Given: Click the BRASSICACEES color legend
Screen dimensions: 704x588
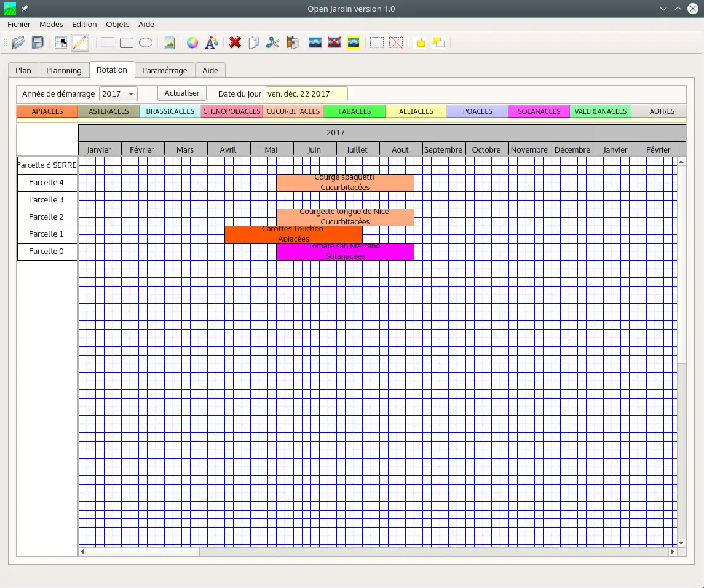Looking at the screenshot, I should click(x=170, y=111).
